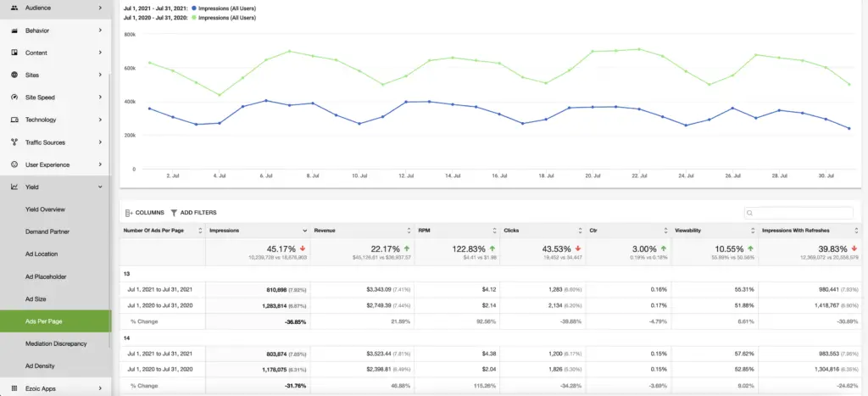Click the Site Speed gauge icon
This screenshot has width=868, height=396.
pyautogui.click(x=14, y=97)
